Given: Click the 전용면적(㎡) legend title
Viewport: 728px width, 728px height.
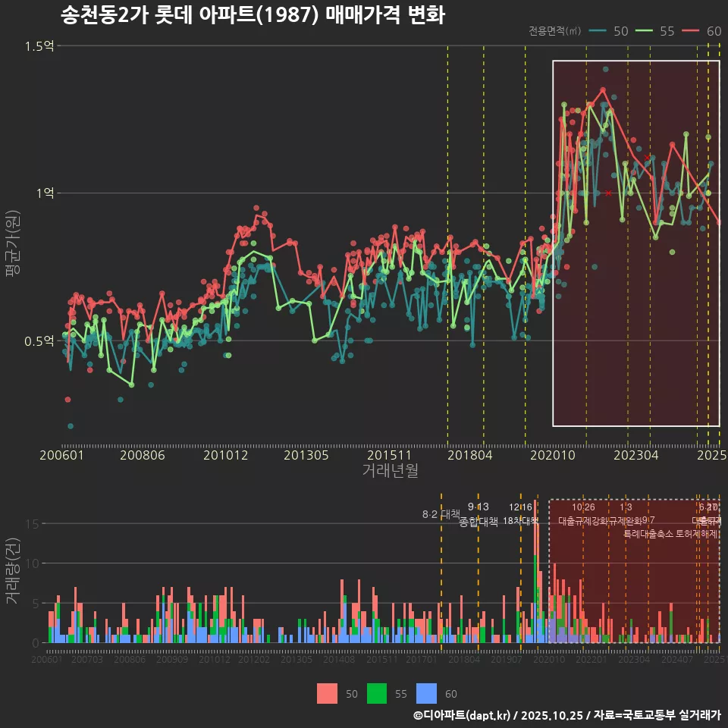Looking at the screenshot, I should (554, 31).
